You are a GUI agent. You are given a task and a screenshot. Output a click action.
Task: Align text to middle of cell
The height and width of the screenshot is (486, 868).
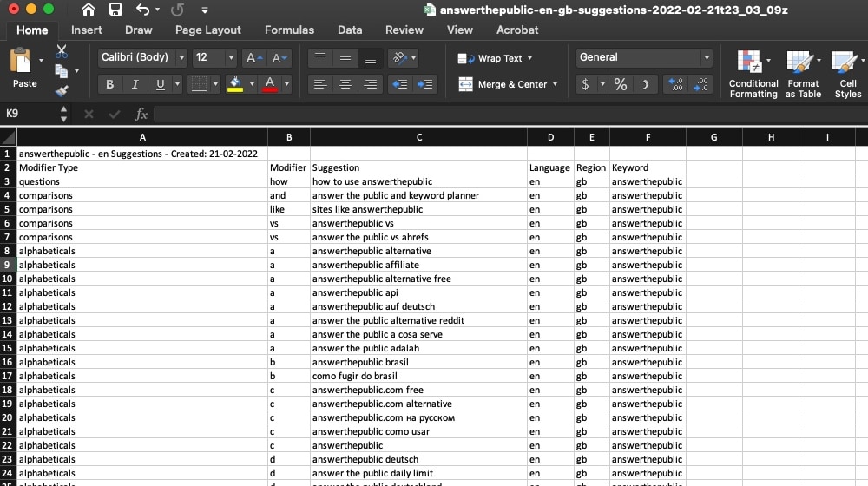[x=345, y=57]
